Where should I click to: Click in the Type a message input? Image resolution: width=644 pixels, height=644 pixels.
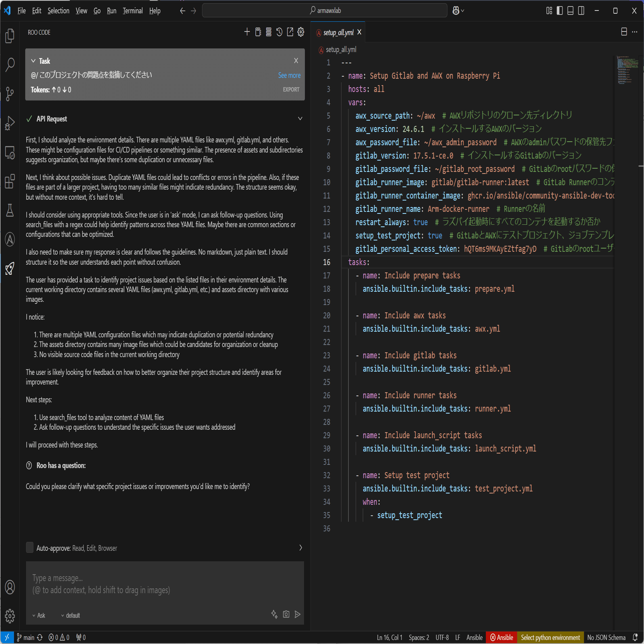click(165, 584)
